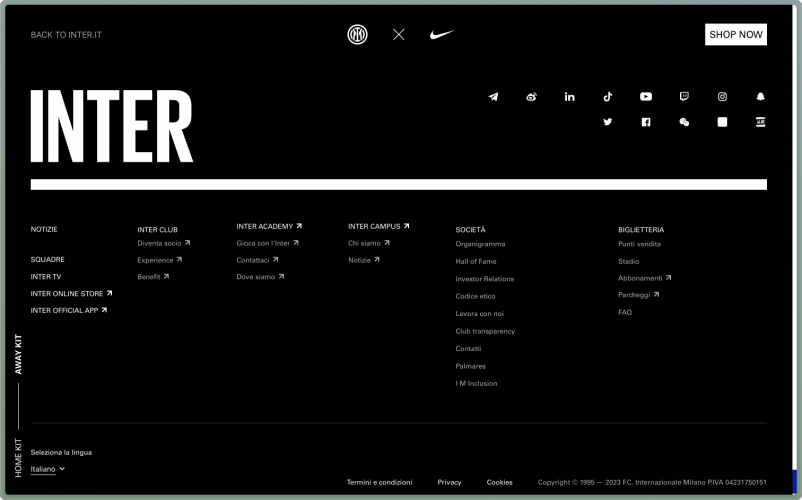Click the last social icon in second row
The image size is (802, 500).
click(761, 122)
